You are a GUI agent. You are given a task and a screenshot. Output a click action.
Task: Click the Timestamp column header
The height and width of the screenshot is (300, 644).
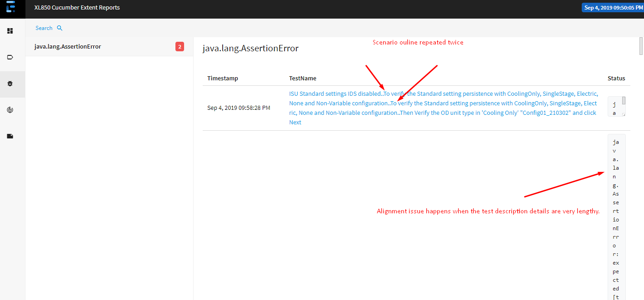point(223,79)
